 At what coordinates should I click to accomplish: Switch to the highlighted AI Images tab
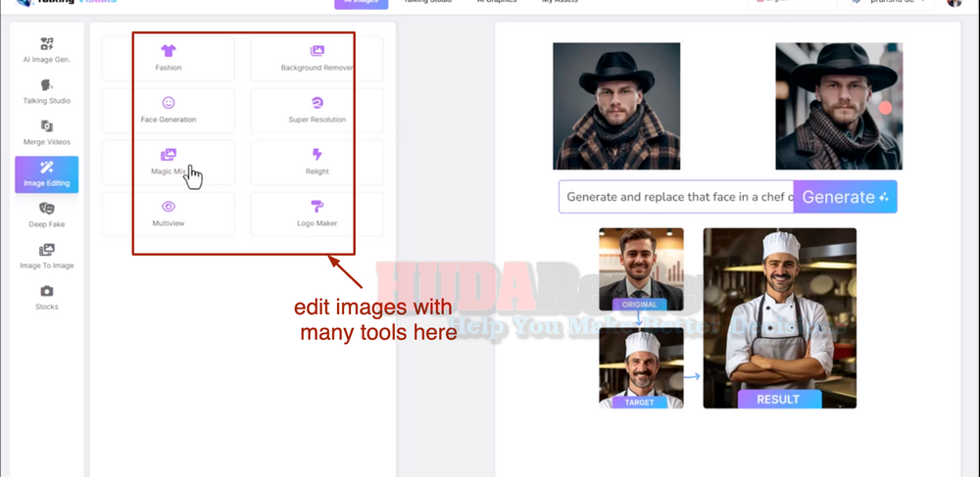(x=362, y=3)
